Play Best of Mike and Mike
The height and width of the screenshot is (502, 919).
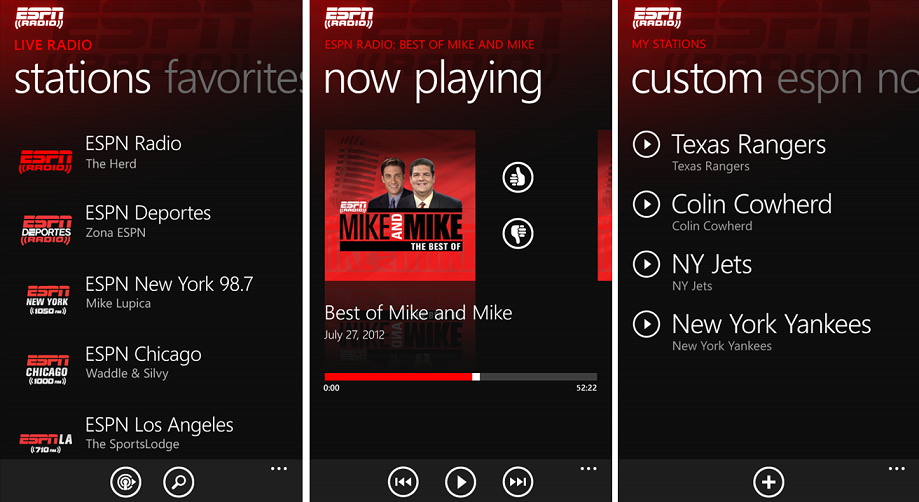pyautogui.click(x=461, y=482)
